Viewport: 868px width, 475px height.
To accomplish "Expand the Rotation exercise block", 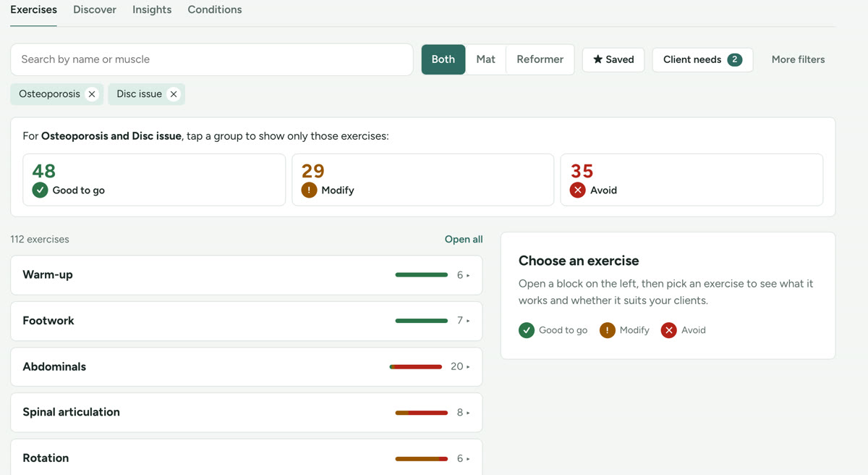I will click(x=246, y=458).
